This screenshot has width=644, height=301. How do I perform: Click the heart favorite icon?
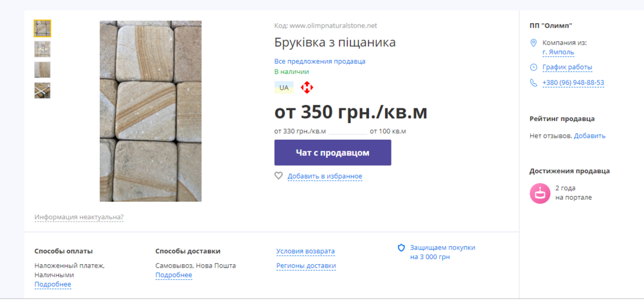(x=279, y=175)
